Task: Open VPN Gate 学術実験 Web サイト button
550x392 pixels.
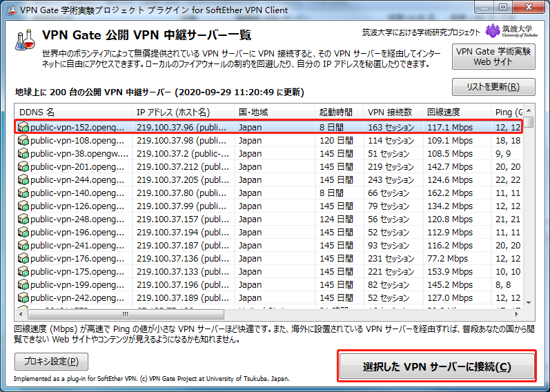Action: (493, 57)
